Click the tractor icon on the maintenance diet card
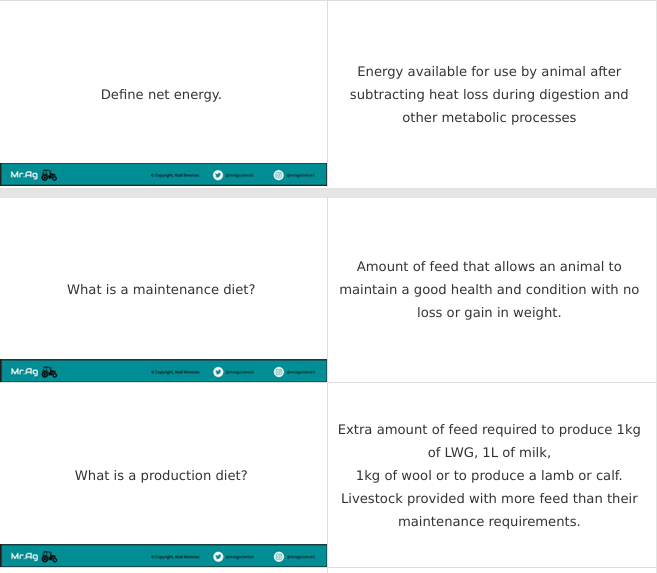The height and width of the screenshot is (573, 657). coord(49,372)
